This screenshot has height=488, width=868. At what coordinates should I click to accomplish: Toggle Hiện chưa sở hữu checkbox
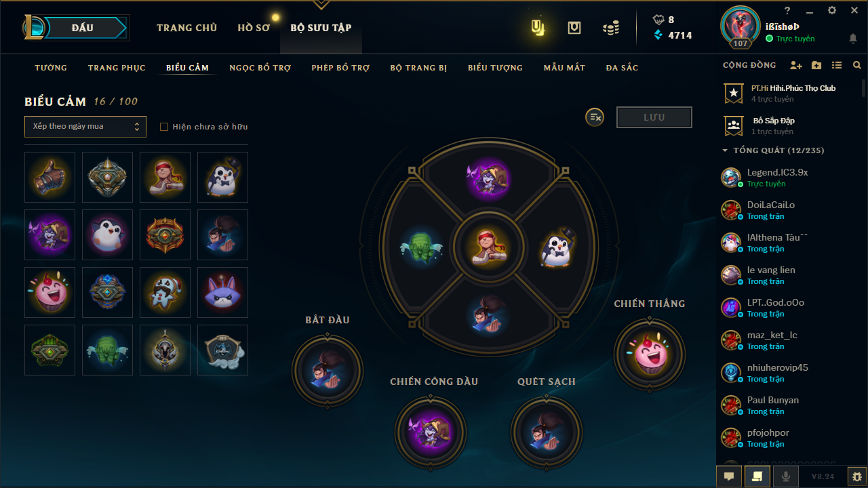tap(164, 127)
